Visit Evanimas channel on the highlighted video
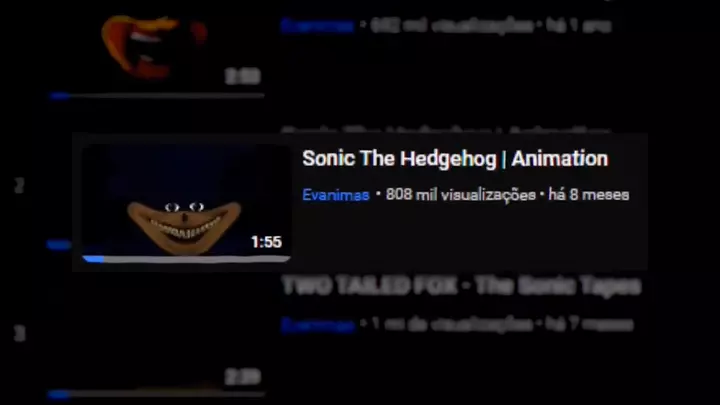Viewport: 720px width, 405px height. point(336,195)
